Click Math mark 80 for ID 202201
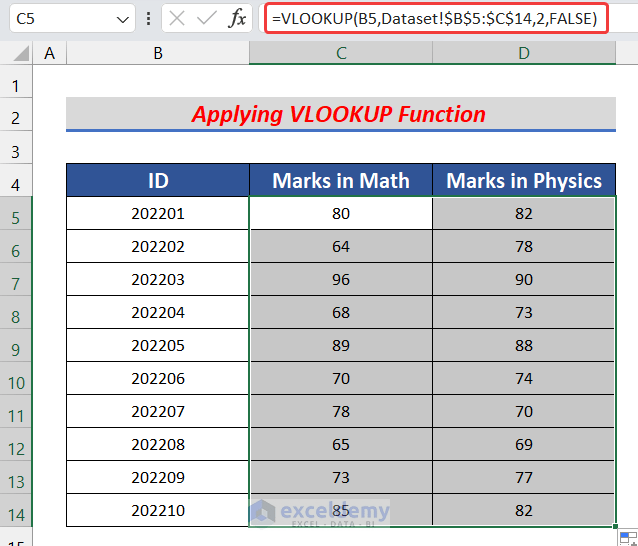 [x=341, y=213]
